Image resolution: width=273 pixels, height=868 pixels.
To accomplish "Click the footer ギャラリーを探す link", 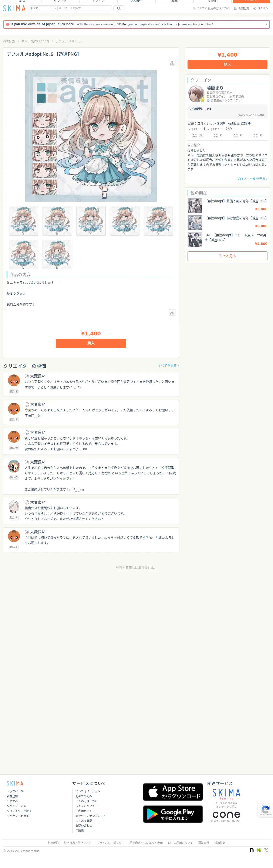I will tap(18, 816).
